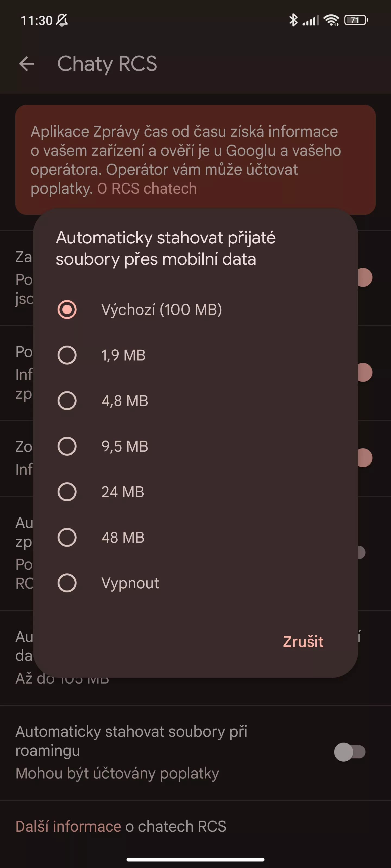Open the Další informace link
Image resolution: width=391 pixels, height=868 pixels.
pos(68,826)
